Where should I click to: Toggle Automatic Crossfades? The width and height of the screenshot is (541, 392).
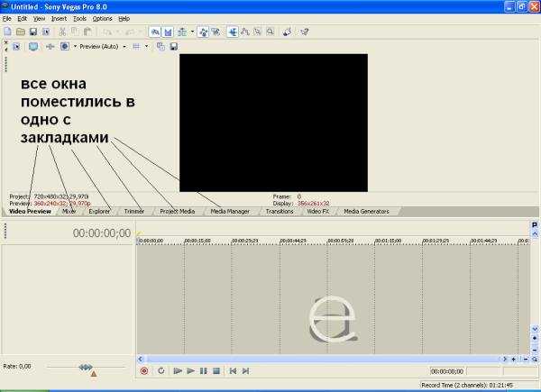pos(168,32)
